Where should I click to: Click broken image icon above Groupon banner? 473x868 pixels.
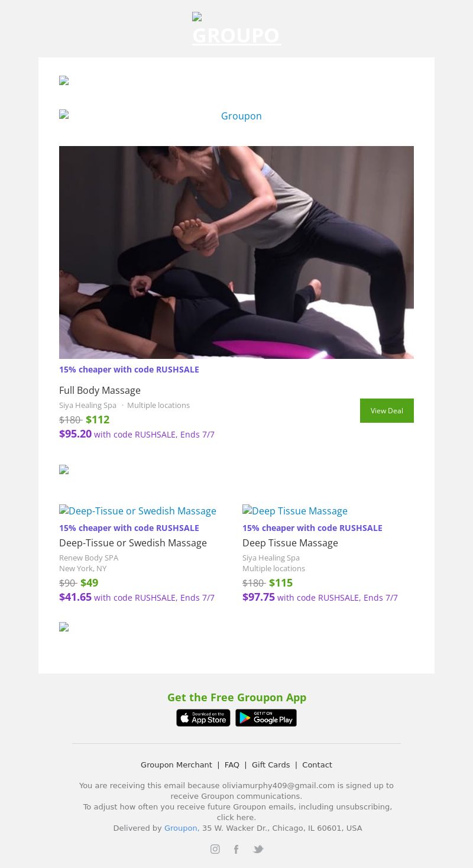click(64, 81)
